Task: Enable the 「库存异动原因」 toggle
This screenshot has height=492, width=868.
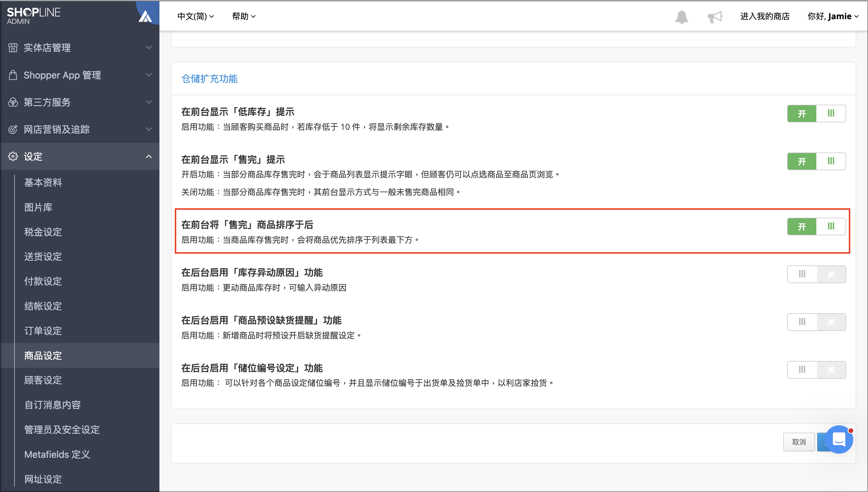Action: click(x=816, y=274)
